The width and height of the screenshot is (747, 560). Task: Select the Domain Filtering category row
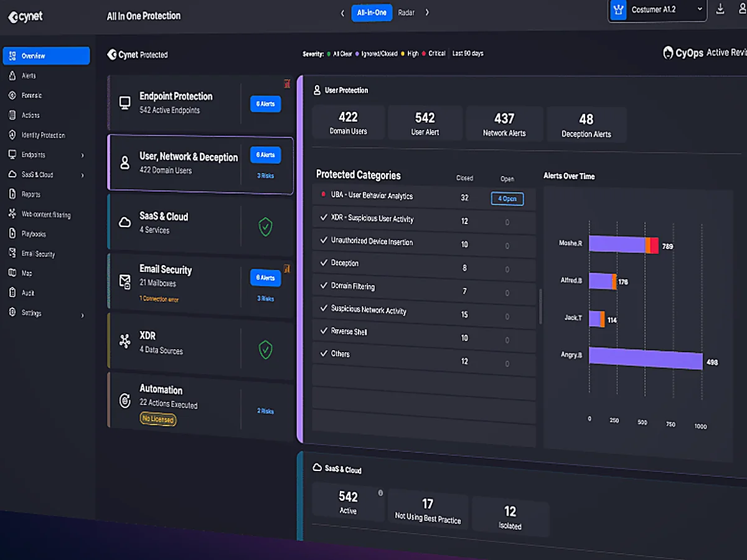(x=423, y=287)
